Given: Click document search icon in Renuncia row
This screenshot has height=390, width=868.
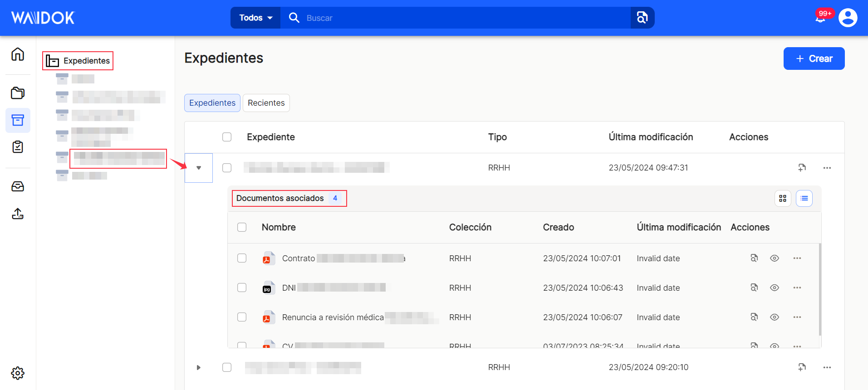Looking at the screenshot, I should coord(754,317).
